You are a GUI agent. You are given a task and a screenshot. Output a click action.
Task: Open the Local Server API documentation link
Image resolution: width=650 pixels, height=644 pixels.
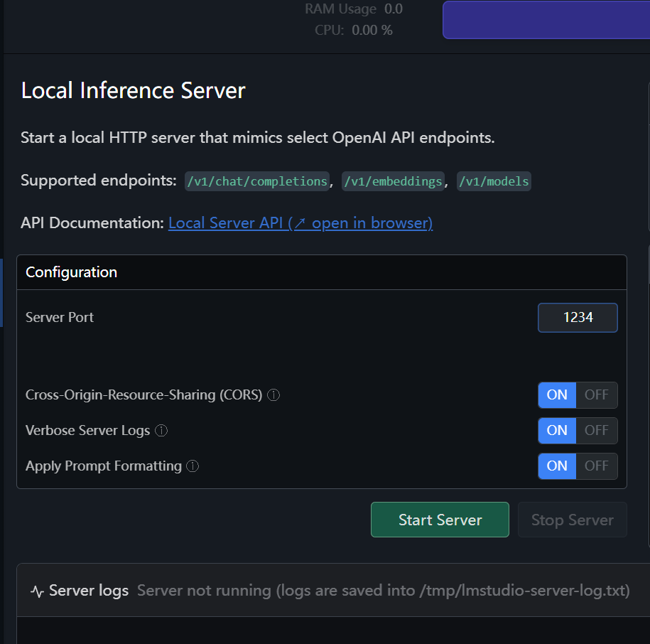click(x=300, y=223)
